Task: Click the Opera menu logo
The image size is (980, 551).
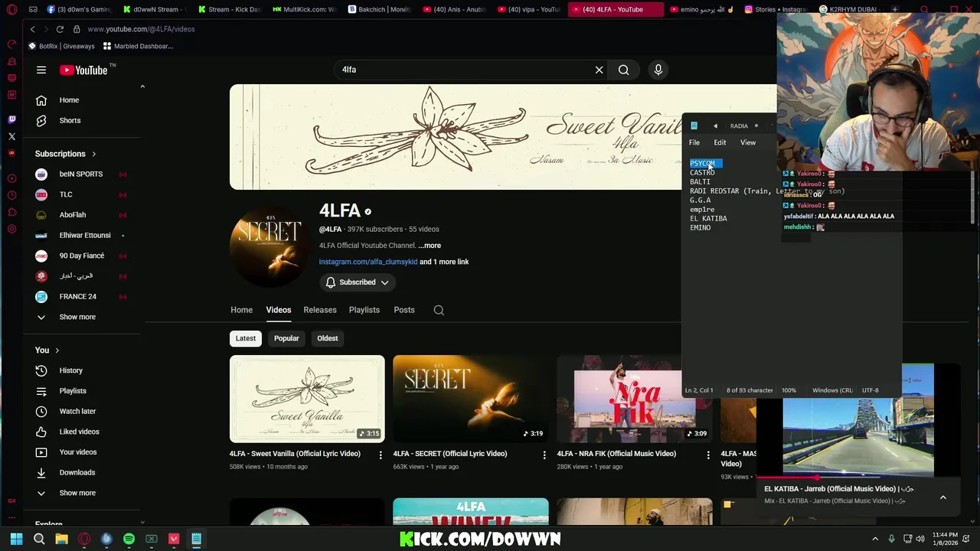Action: (x=11, y=10)
